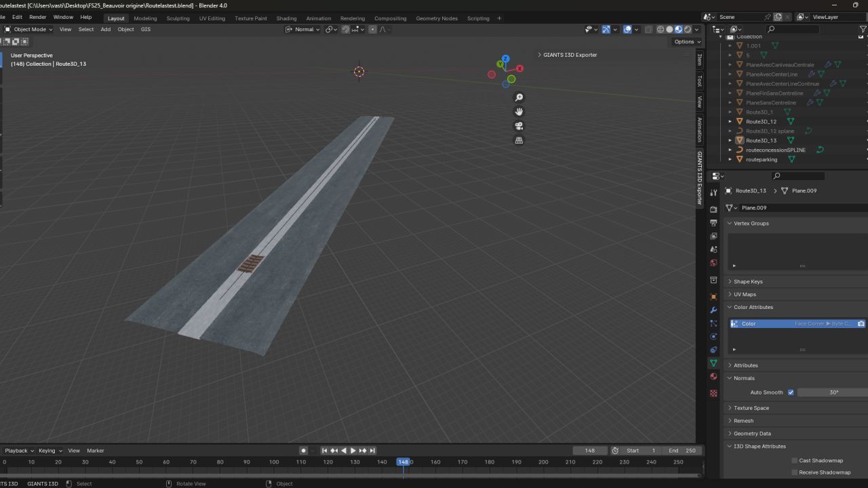868x488 pixels.
Task: Open the Modifiers wrench properties tab
Action: [713, 310]
